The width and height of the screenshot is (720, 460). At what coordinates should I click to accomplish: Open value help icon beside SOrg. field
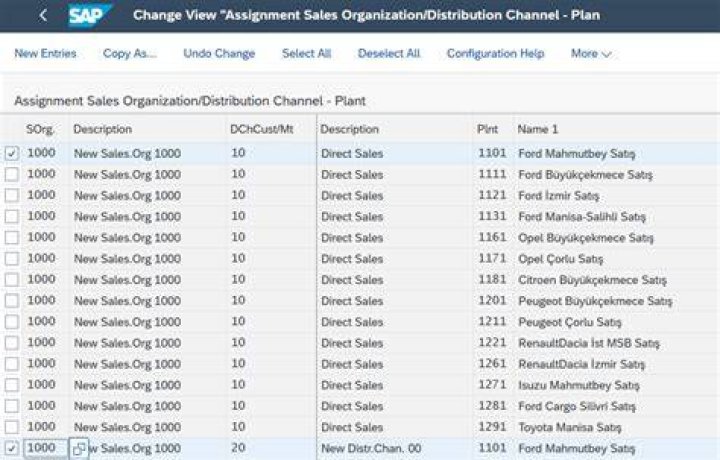pyautogui.click(x=79, y=449)
